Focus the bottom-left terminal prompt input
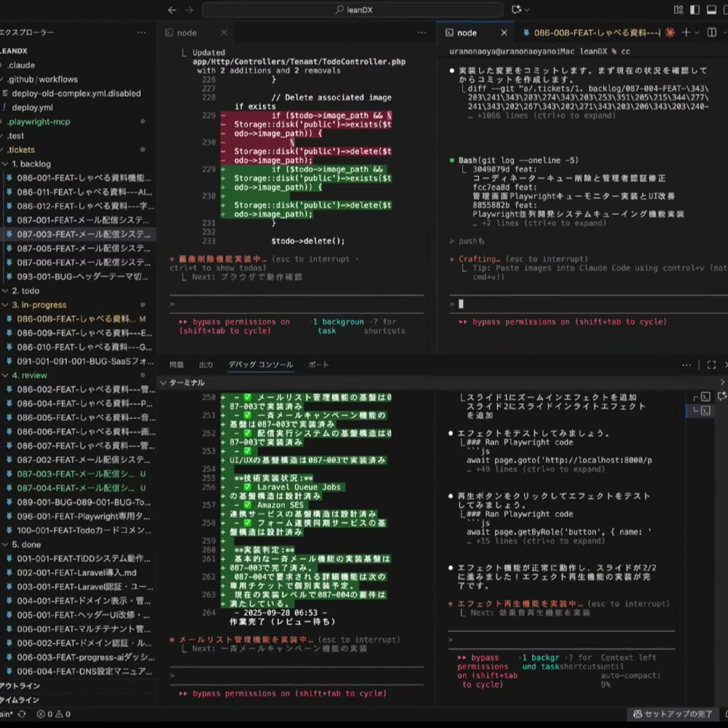728x728 pixels. (296, 676)
